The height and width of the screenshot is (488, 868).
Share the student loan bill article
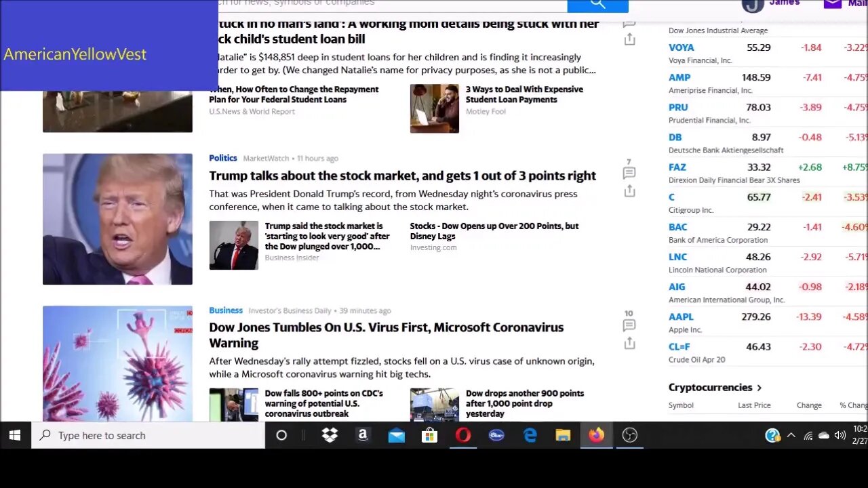629,39
